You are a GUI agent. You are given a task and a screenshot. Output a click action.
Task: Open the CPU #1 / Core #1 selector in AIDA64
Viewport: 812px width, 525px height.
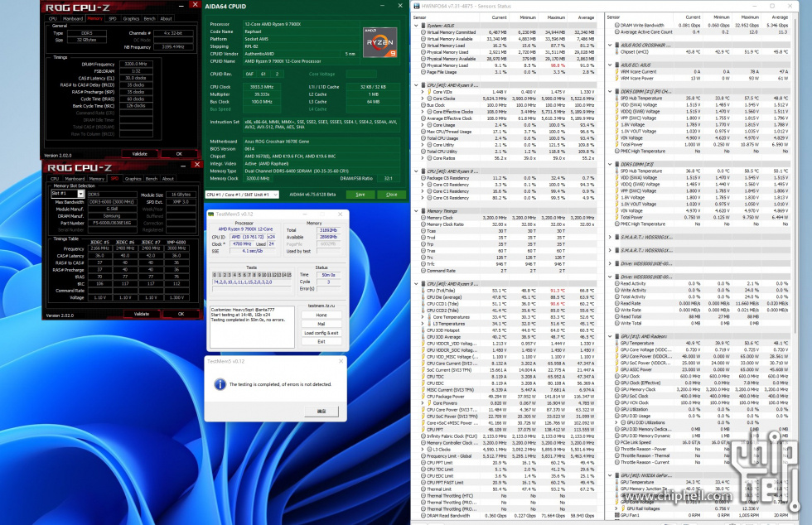pos(242,195)
